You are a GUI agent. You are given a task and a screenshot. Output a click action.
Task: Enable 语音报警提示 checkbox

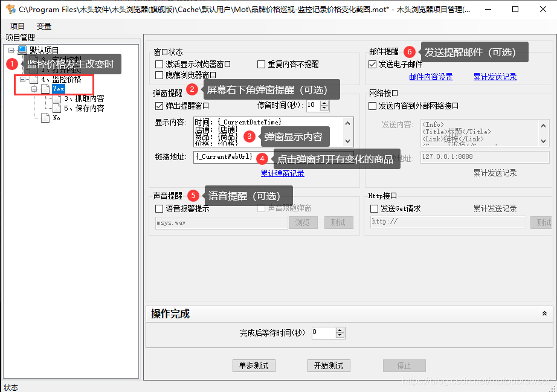tap(159, 208)
